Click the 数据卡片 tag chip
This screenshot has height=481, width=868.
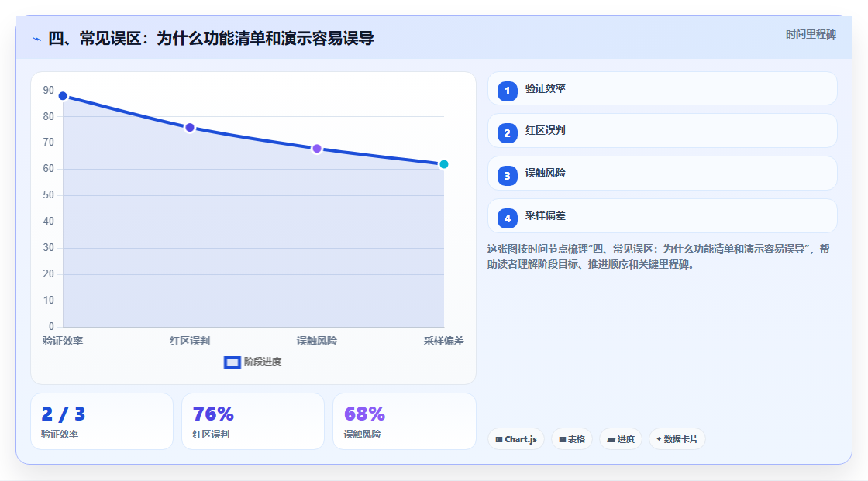pyautogui.click(x=677, y=439)
